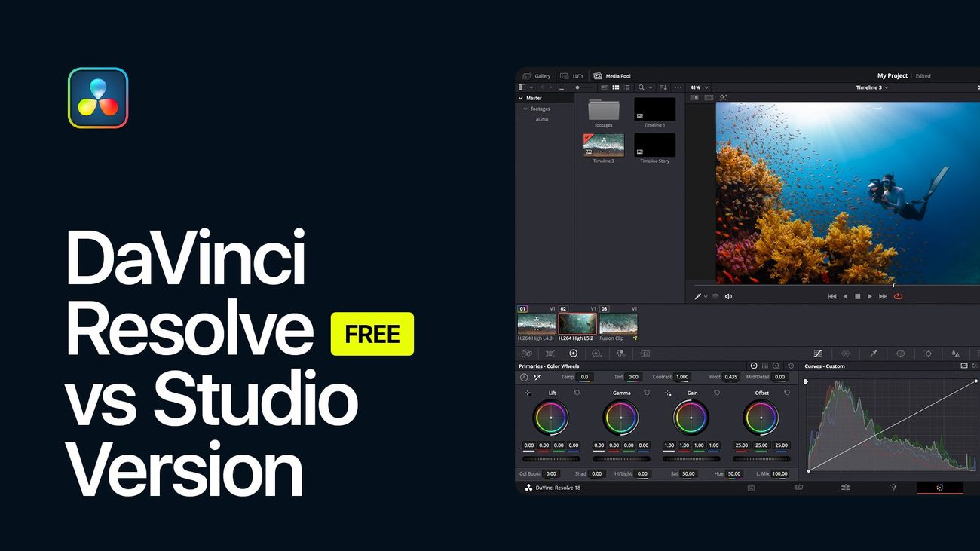Reset all Primaries color wheels
Viewport: 980px width, 551px height.
tap(791, 366)
